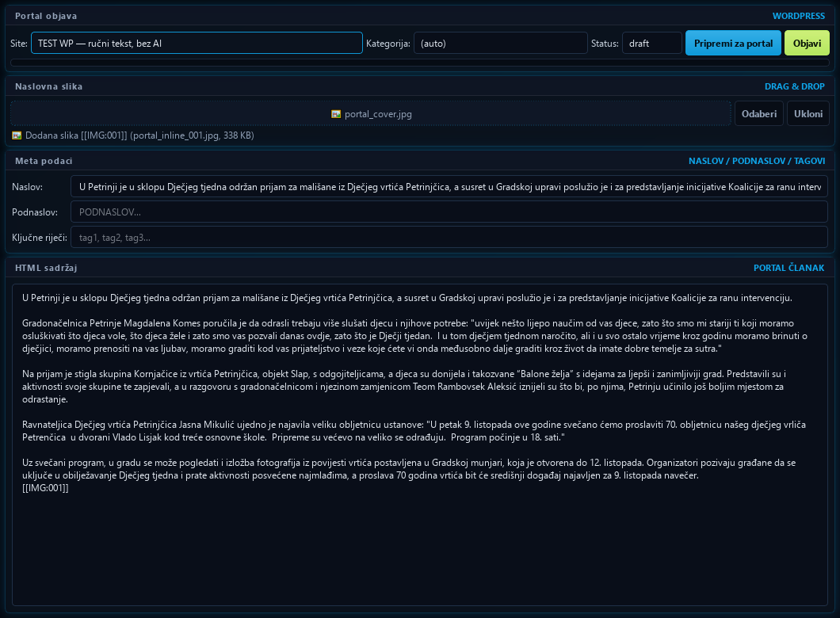
Task: Click the icon beside Dodana slika [[IMG:001]]
Action: [17, 135]
